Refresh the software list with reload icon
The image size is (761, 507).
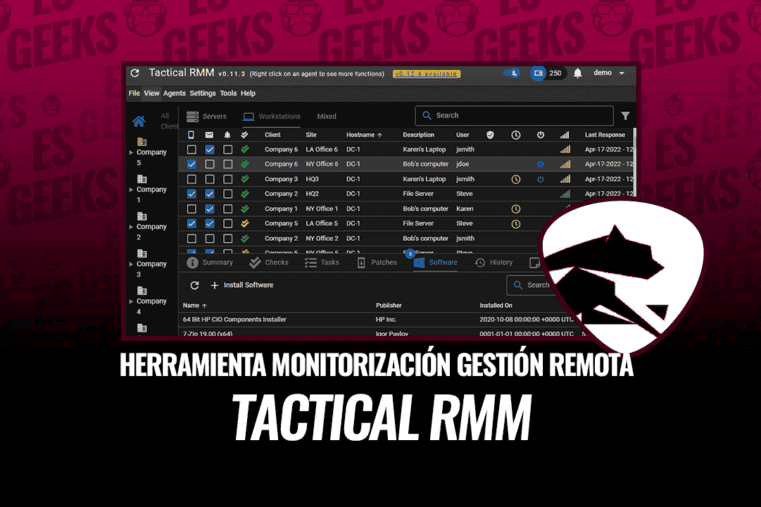point(195,285)
